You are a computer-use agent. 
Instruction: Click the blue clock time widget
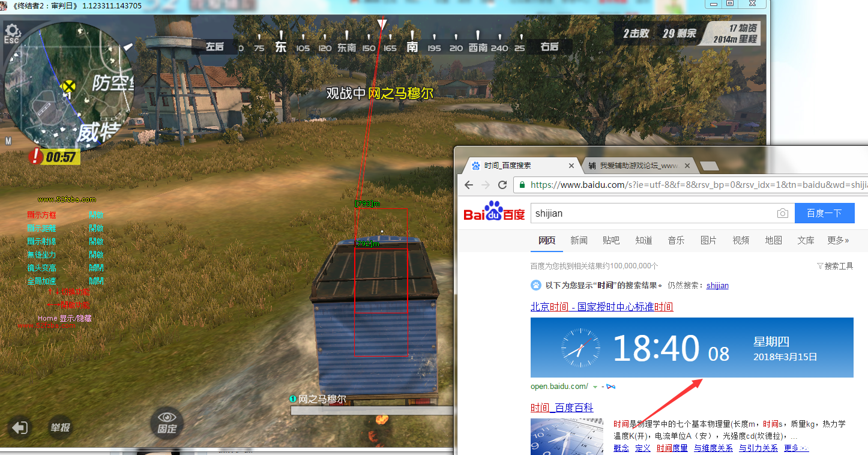click(692, 348)
